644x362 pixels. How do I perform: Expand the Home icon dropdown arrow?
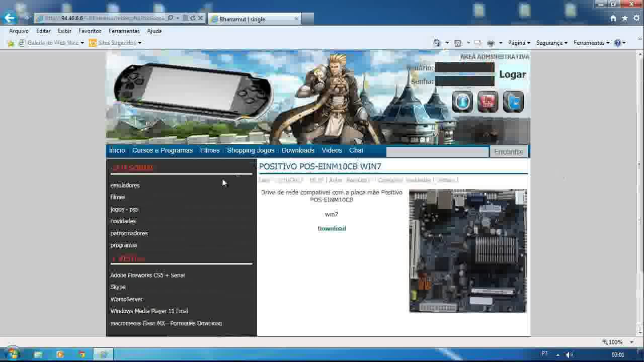coord(447,43)
